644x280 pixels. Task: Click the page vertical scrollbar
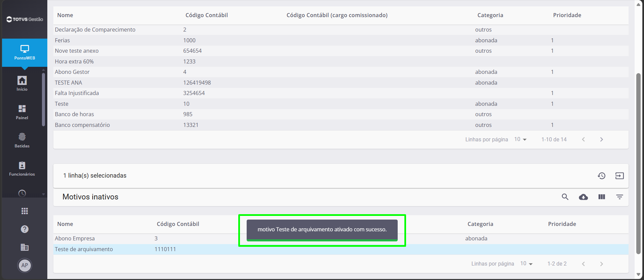pyautogui.click(x=638, y=164)
